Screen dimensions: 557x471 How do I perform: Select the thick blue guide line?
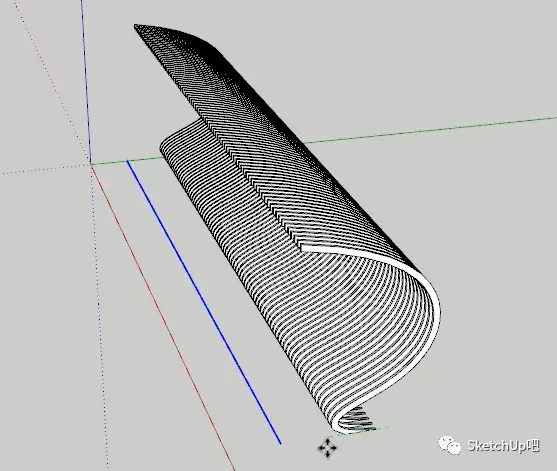click(204, 302)
